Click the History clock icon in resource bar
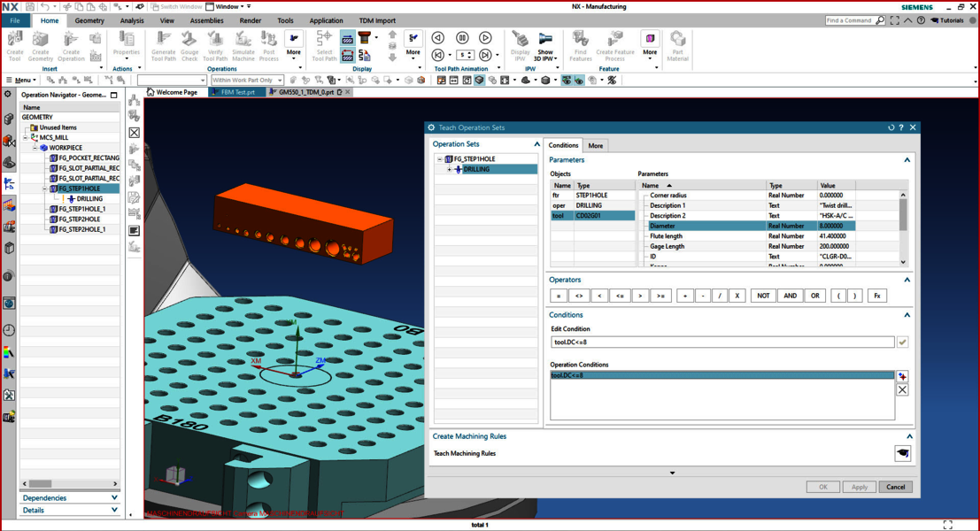Viewport: 980px width, 531px height. click(9, 330)
